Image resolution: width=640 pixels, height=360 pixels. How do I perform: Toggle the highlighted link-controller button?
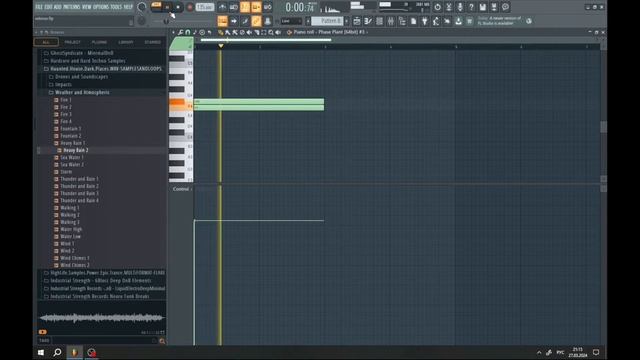[256, 21]
